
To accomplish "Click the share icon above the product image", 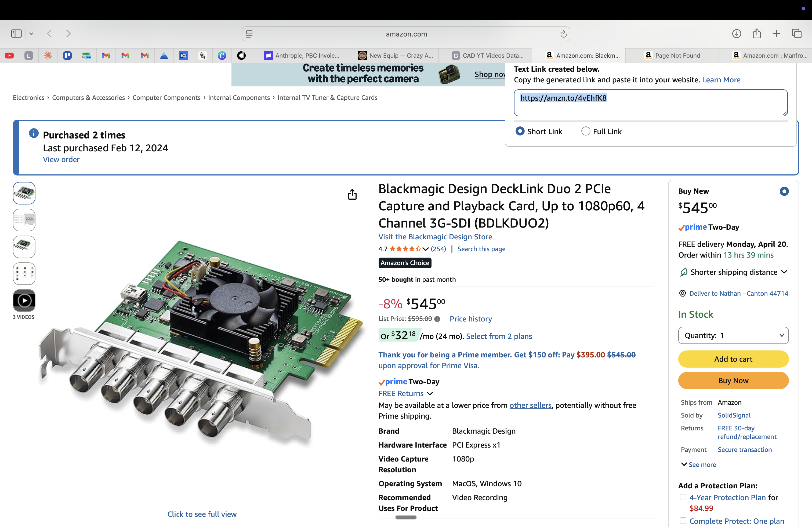I will click(x=352, y=194).
